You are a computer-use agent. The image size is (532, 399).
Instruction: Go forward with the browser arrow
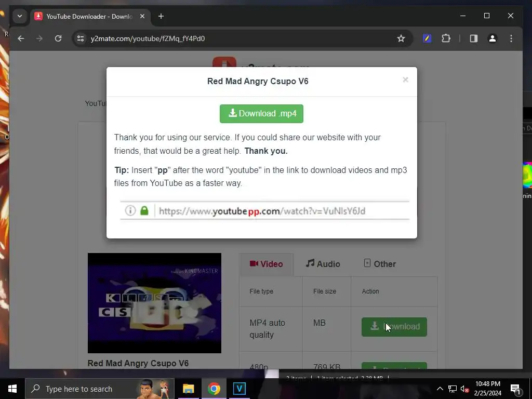pyautogui.click(x=39, y=38)
